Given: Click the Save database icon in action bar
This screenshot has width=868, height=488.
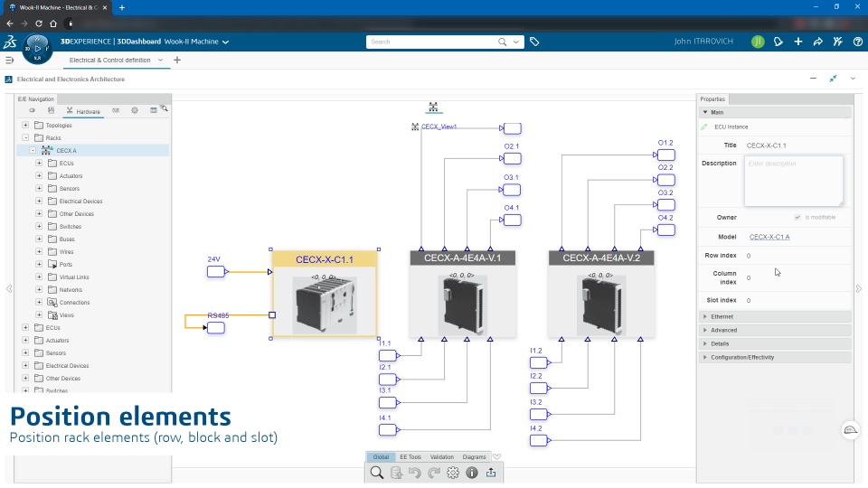Looking at the screenshot, I should click(396, 473).
